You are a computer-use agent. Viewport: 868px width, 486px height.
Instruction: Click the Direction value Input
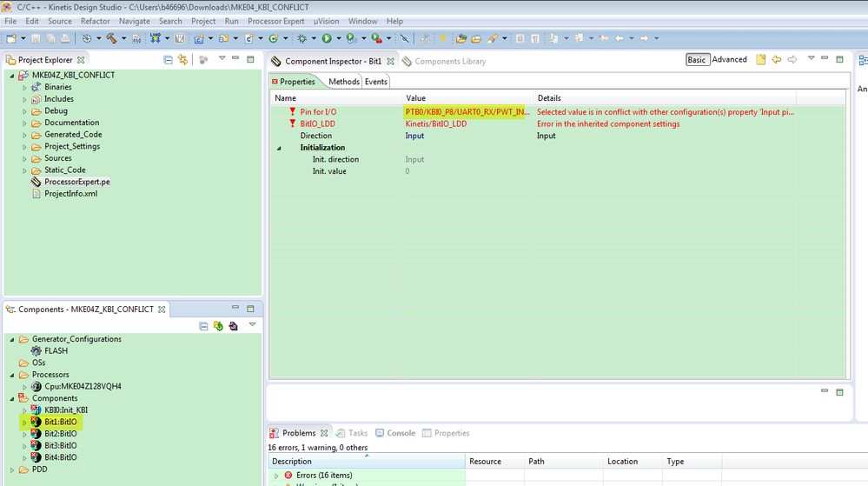click(414, 136)
